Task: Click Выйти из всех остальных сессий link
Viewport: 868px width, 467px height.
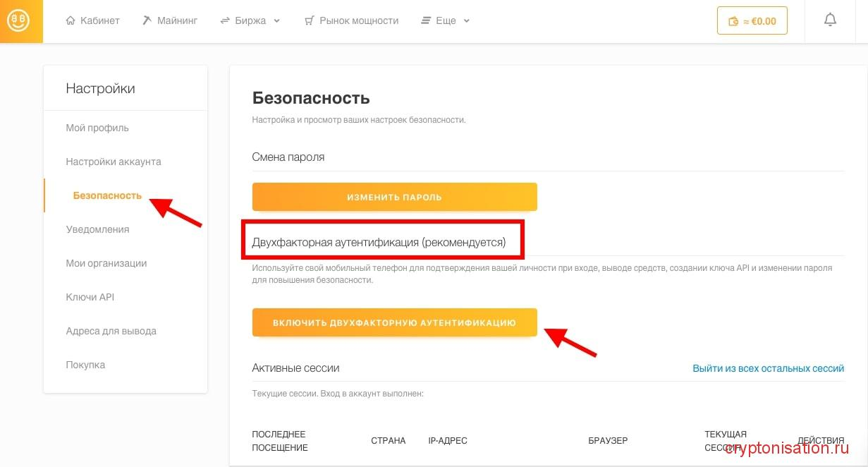Action: pos(768,368)
